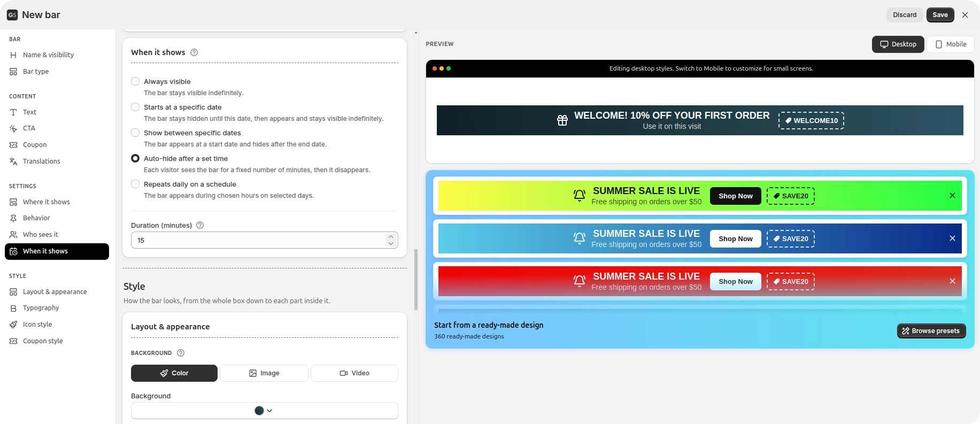This screenshot has height=424, width=980.
Task: Click the WELCOME10 coupon tag in preview
Action: [811, 121]
